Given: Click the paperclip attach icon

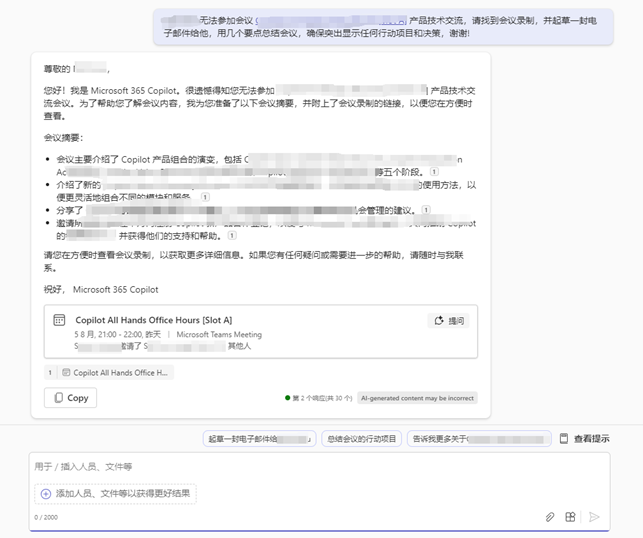Looking at the screenshot, I should point(550,517).
